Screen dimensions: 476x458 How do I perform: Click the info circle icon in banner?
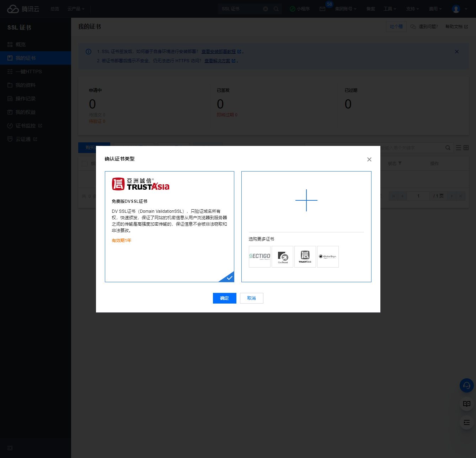tap(89, 52)
